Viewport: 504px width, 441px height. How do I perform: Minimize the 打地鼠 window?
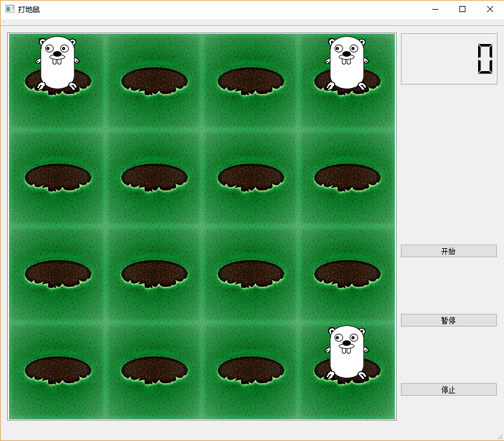click(435, 9)
